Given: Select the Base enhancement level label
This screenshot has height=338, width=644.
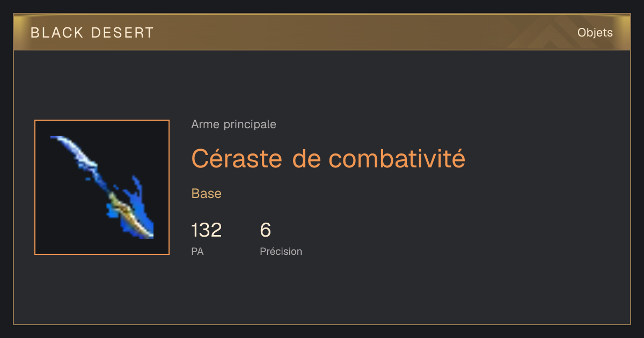Looking at the screenshot, I should pyautogui.click(x=207, y=194).
